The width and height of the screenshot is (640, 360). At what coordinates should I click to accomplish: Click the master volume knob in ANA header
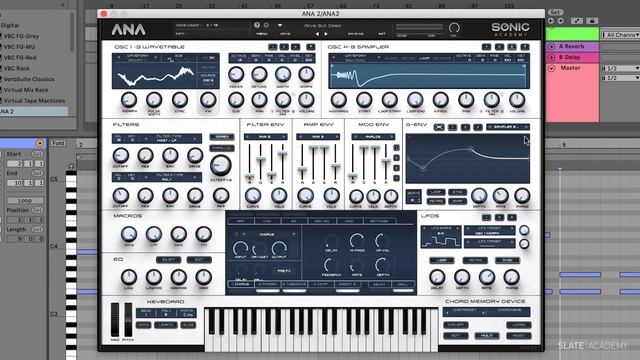pyautogui.click(x=454, y=28)
